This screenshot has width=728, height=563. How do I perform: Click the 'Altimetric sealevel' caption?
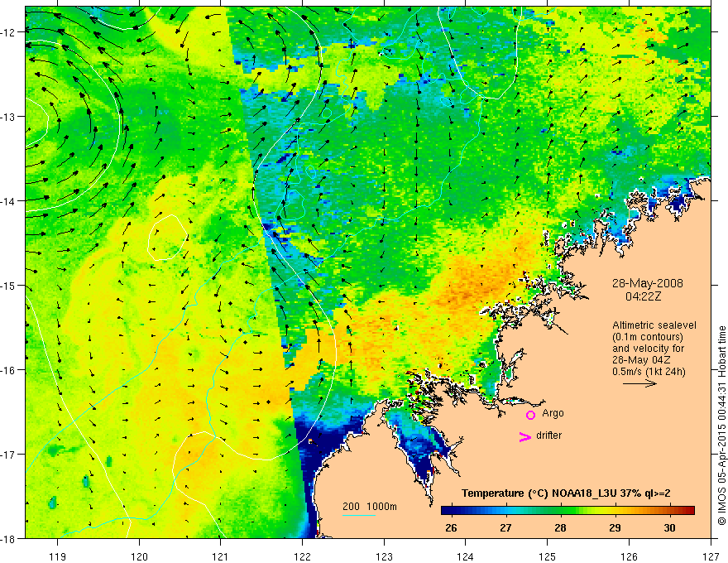coord(654,325)
